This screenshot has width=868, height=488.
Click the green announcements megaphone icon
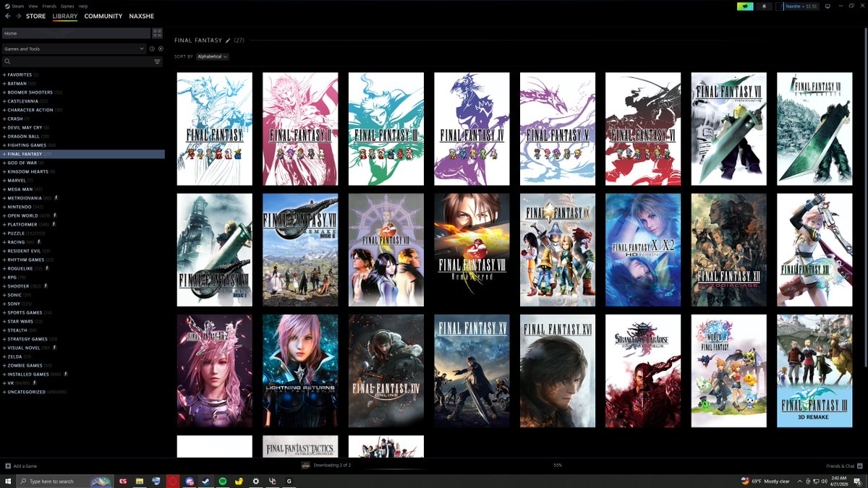click(x=745, y=6)
